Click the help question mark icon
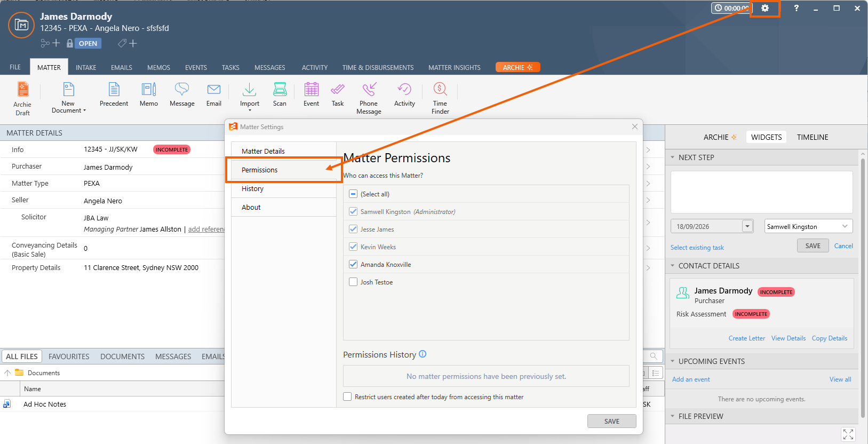Image resolution: width=868 pixels, height=444 pixels. tap(796, 8)
